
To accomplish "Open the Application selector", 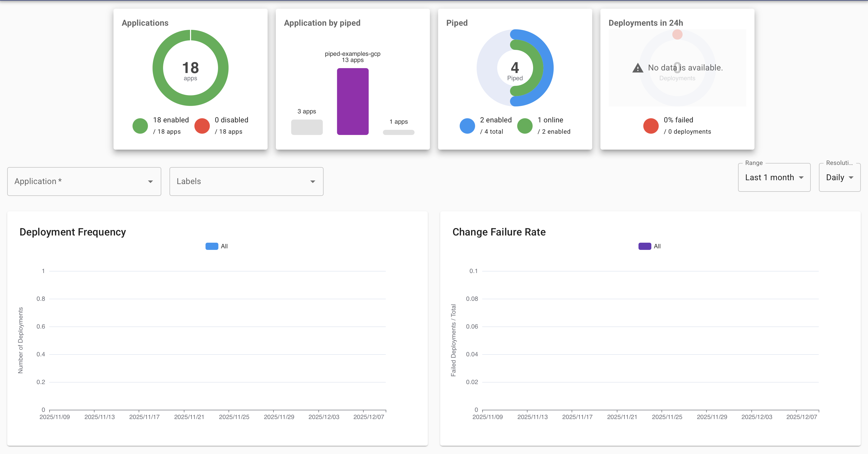I will coord(84,181).
